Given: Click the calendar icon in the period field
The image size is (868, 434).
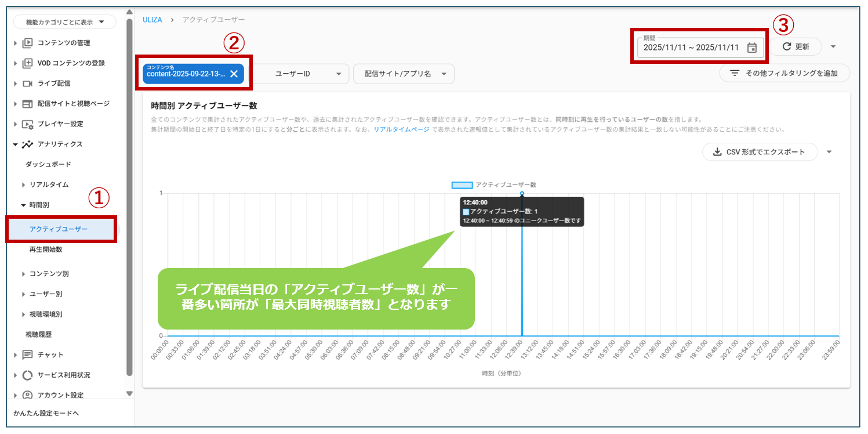Looking at the screenshot, I should point(751,48).
